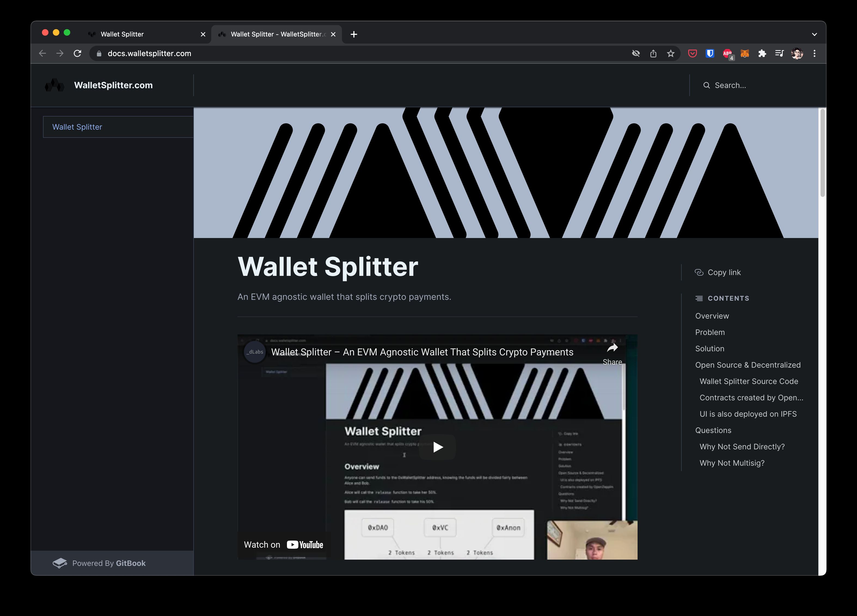
Task: Click Watch on YouTube
Action: click(x=283, y=545)
